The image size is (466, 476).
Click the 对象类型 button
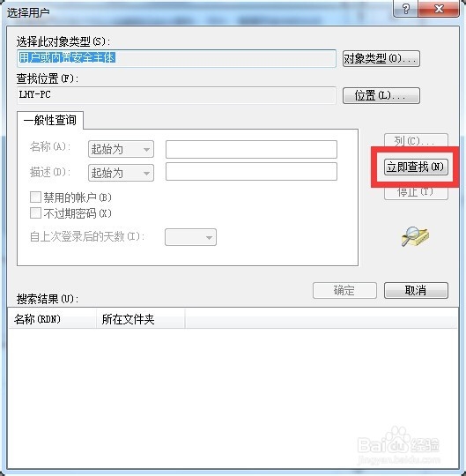(381, 58)
